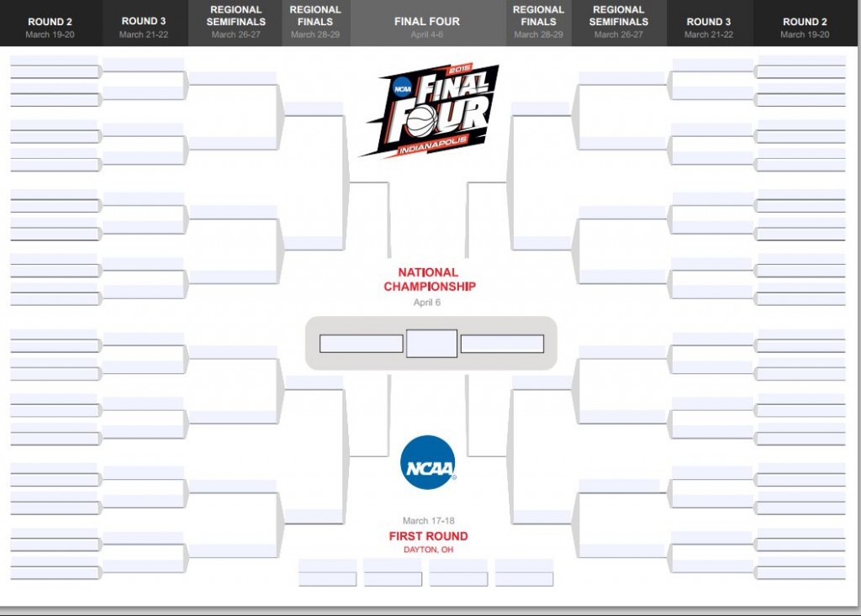Click the third First Round play-in box
The height and width of the screenshot is (616, 861).
[458, 572]
